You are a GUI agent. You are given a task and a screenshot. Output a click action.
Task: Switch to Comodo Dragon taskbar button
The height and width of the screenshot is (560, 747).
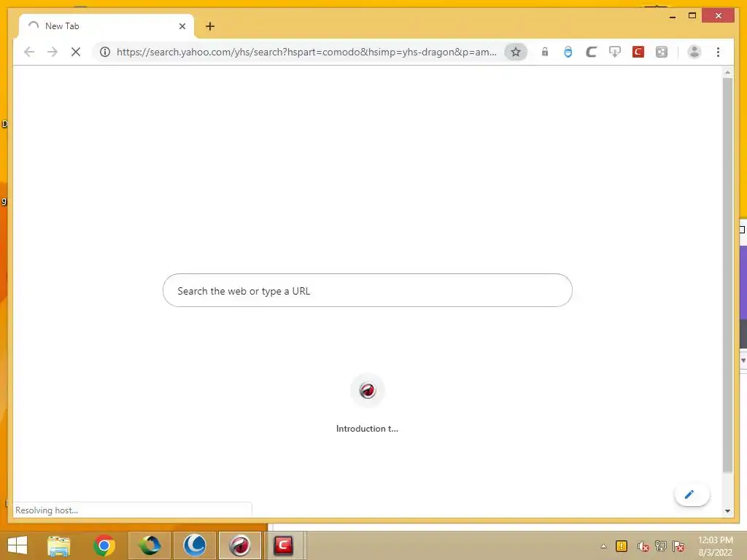[x=239, y=545]
